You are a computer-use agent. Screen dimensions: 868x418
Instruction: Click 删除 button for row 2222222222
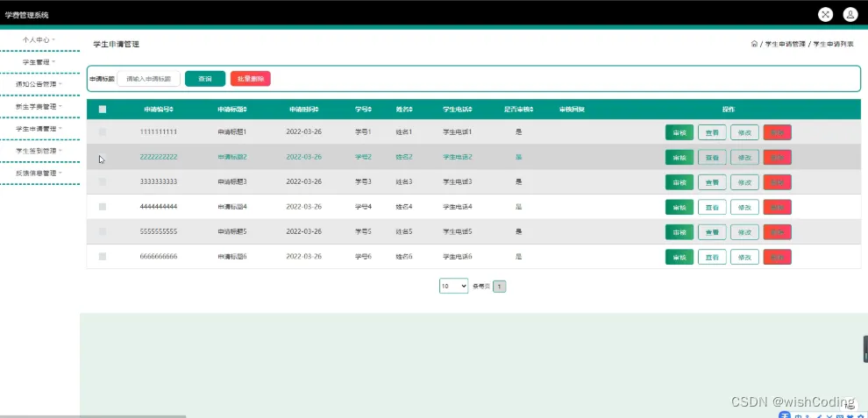777,157
